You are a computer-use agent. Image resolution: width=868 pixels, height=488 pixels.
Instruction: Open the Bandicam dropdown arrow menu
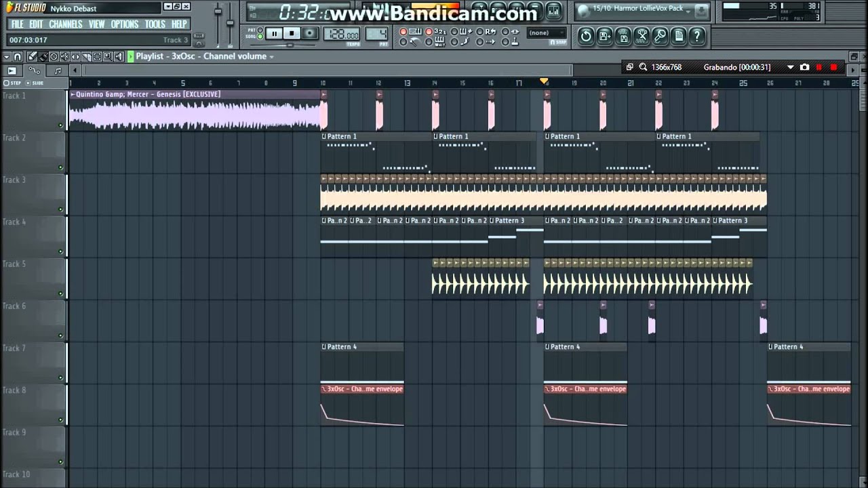click(790, 67)
